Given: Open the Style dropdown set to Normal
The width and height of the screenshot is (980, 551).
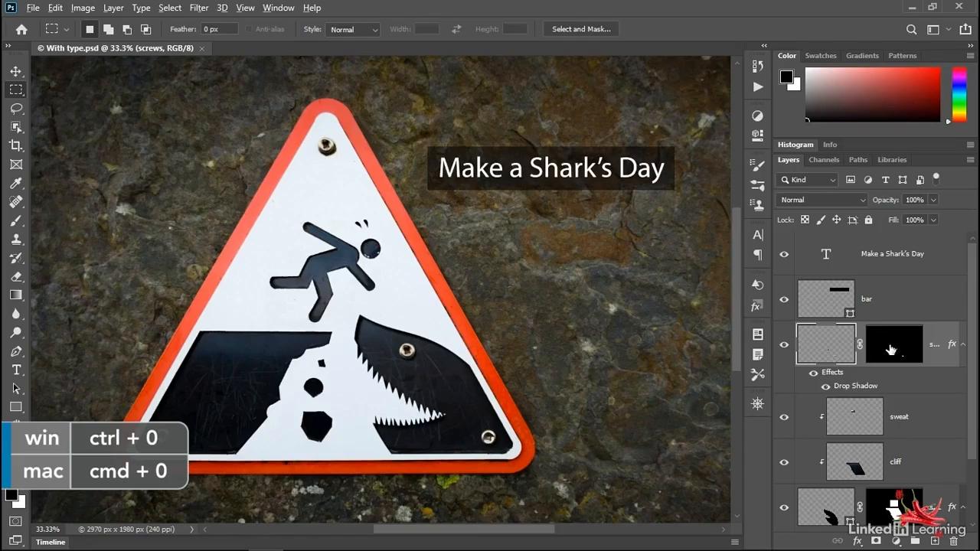Looking at the screenshot, I should 353,29.
